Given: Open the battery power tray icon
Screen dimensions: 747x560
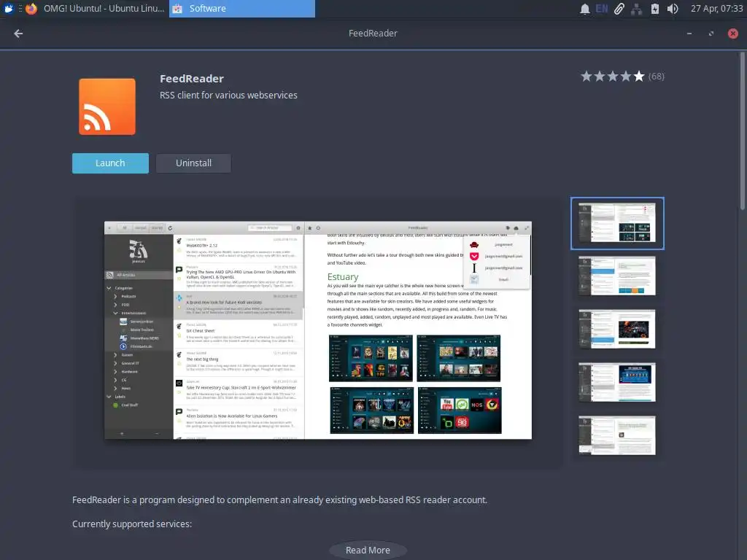Looking at the screenshot, I should (x=655, y=9).
